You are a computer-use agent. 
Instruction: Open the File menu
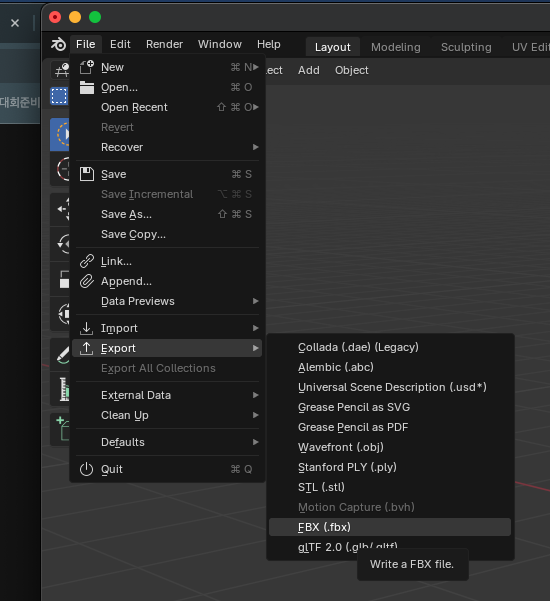[85, 44]
